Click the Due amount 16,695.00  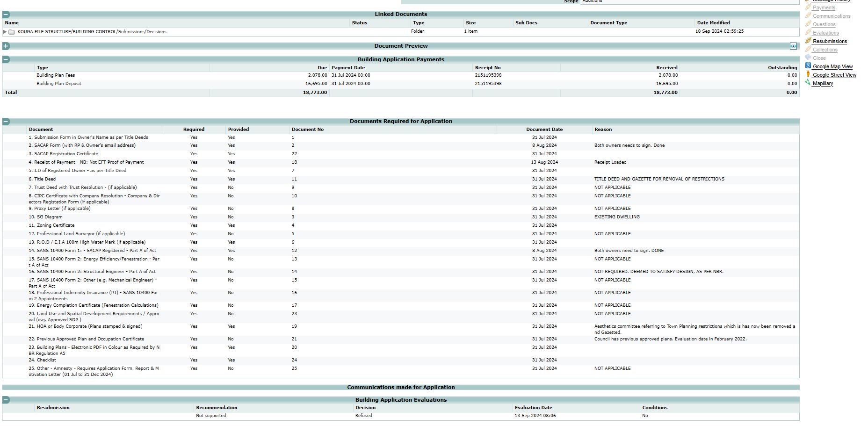point(316,84)
